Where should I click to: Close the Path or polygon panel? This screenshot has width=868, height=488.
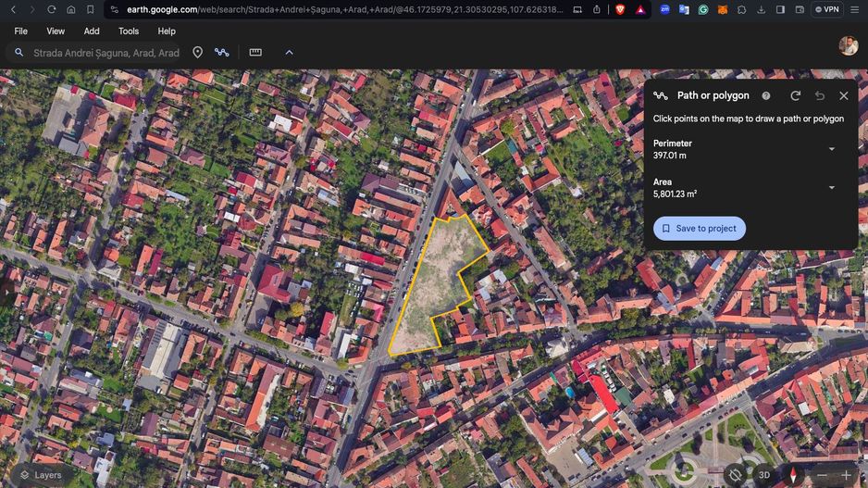click(844, 95)
